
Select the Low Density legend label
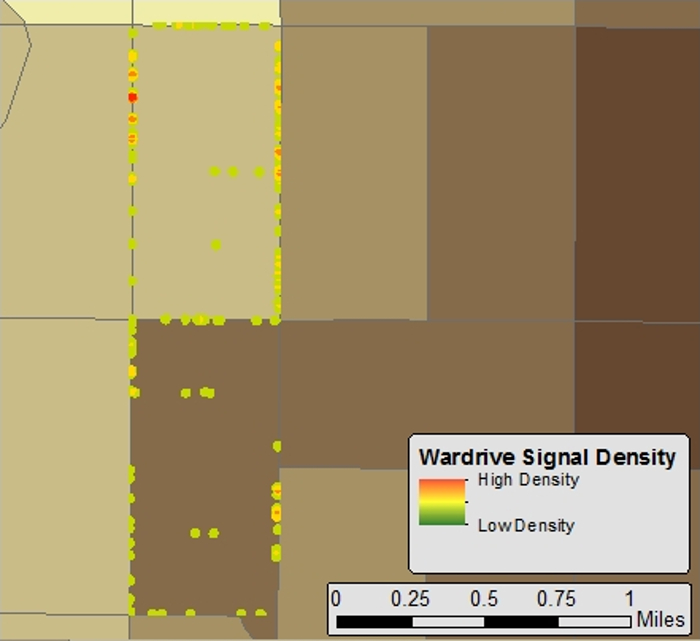pyautogui.click(x=526, y=525)
